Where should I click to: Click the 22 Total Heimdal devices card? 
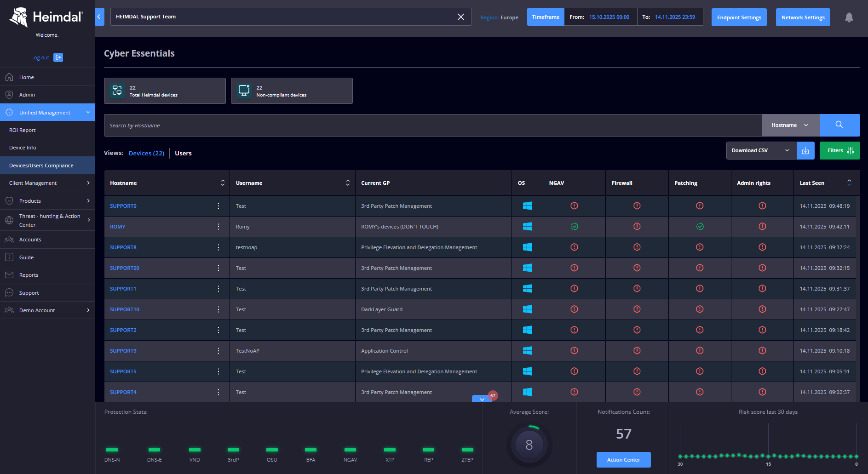coord(165,91)
